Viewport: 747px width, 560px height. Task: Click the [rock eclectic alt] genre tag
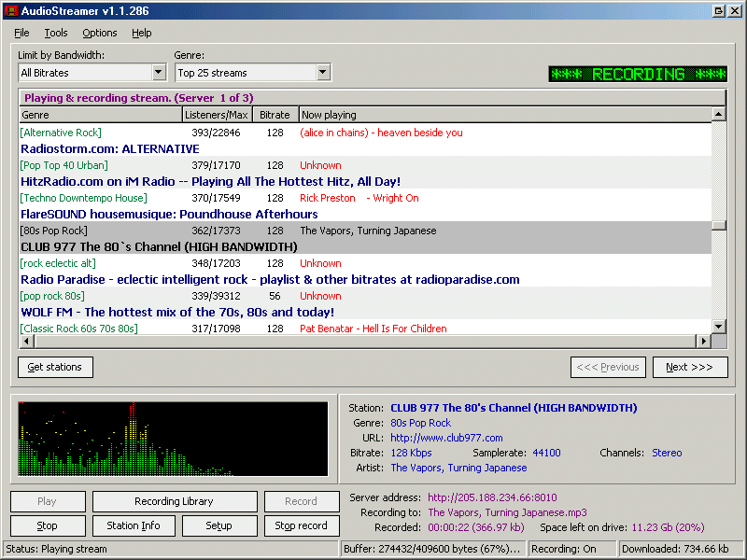pyautogui.click(x=58, y=263)
